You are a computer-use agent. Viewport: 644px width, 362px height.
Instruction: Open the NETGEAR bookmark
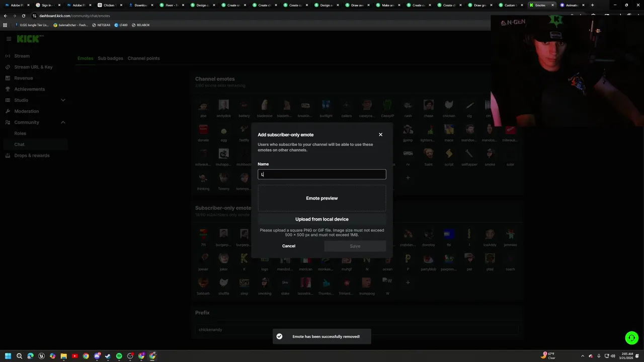coord(101,25)
